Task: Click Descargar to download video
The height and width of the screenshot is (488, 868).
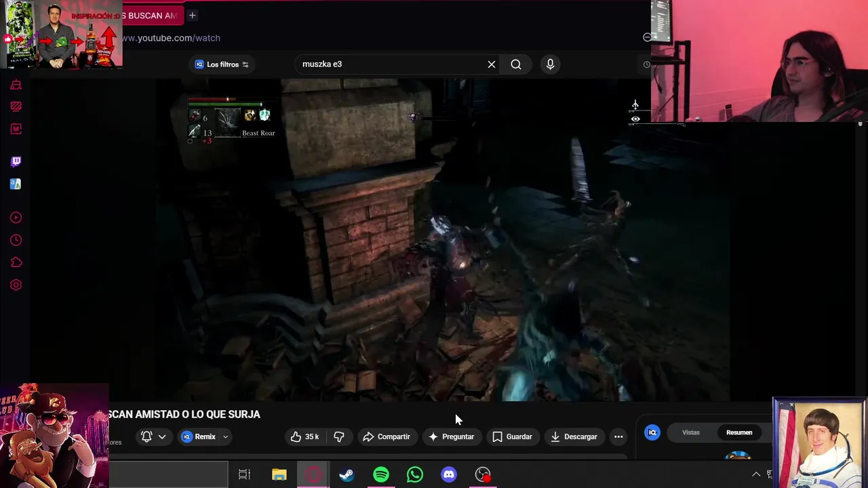Action: (x=574, y=436)
